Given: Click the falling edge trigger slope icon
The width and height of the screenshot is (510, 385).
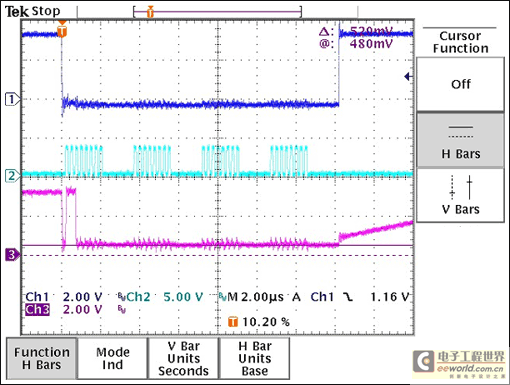Looking at the screenshot, I should (348, 297).
